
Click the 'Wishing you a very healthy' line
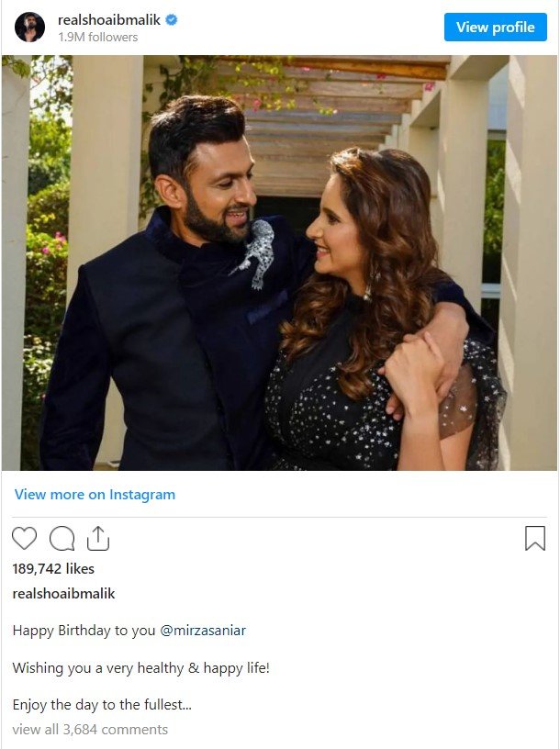140,668
